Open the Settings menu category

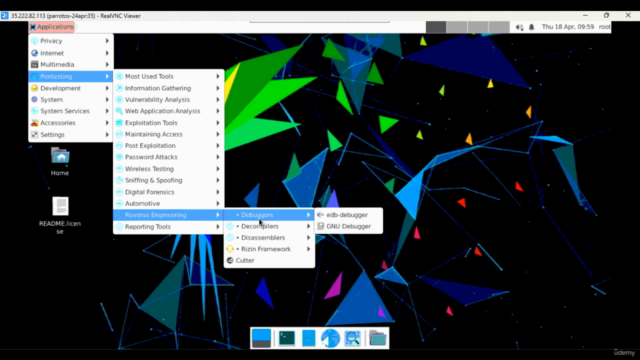point(71,135)
